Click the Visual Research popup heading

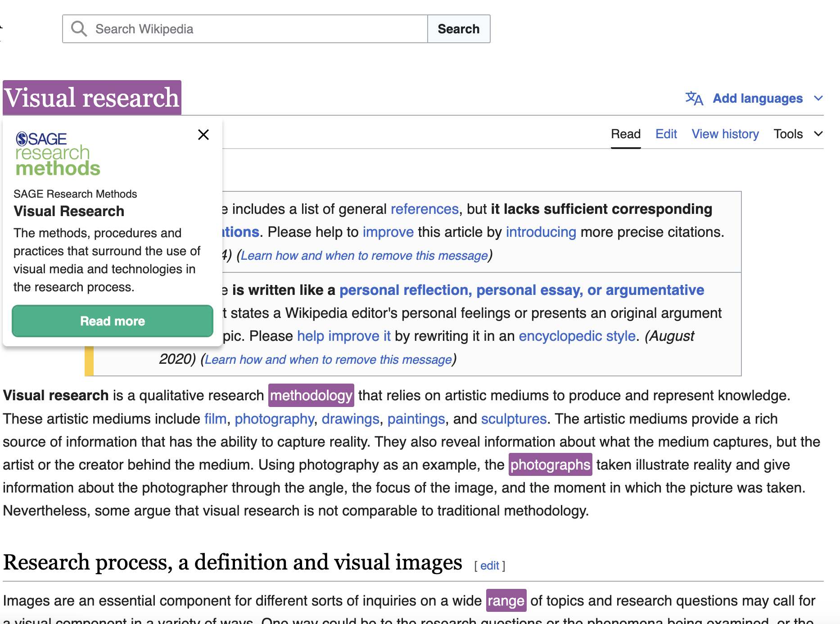(x=69, y=211)
